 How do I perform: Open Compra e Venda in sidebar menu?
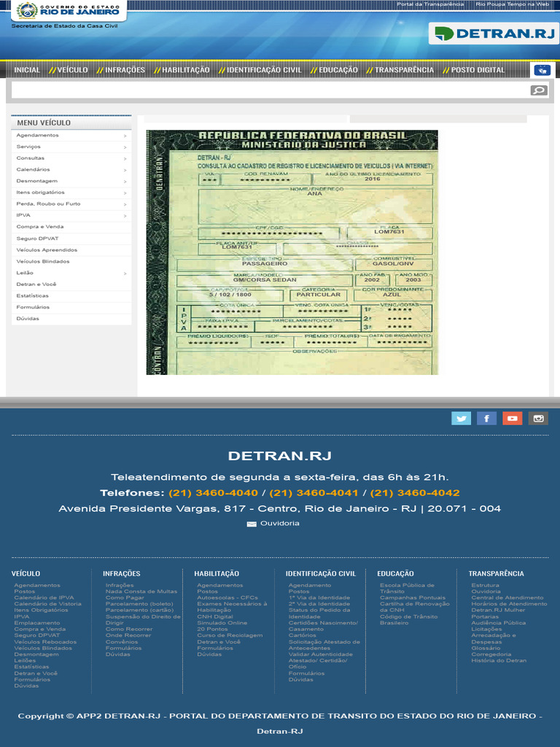pos(40,227)
